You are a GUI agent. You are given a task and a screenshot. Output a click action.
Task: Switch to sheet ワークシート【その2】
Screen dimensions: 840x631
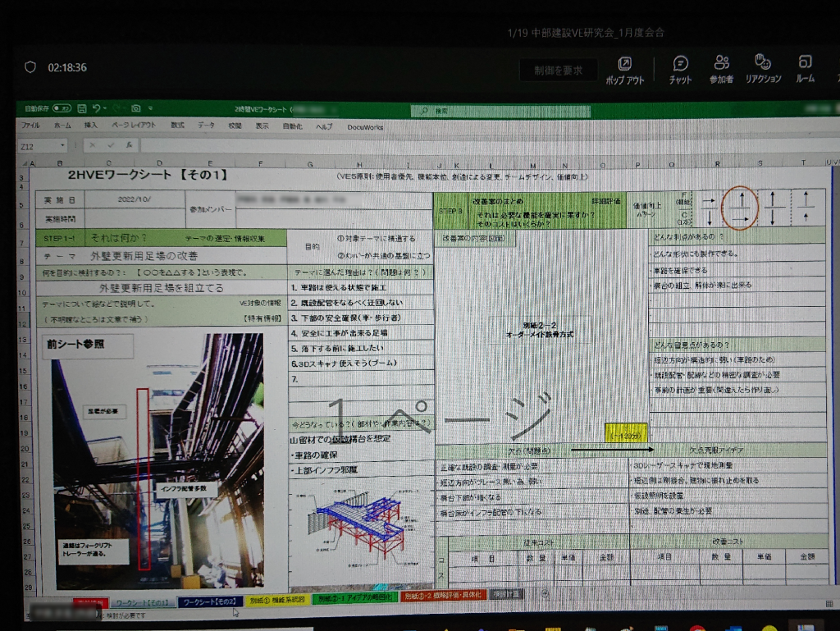tap(210, 602)
